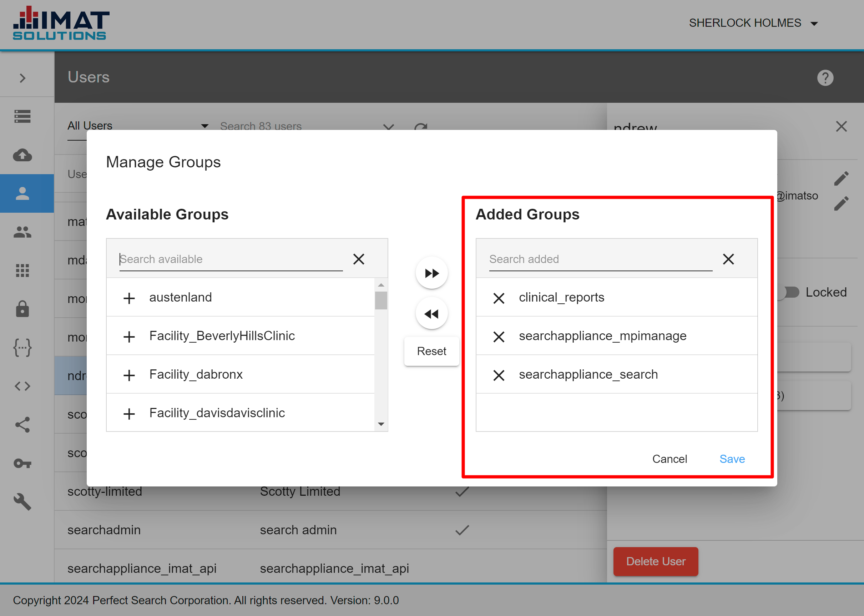Click the searchappliance_search group name
This screenshot has height=616, width=864.
pos(588,374)
